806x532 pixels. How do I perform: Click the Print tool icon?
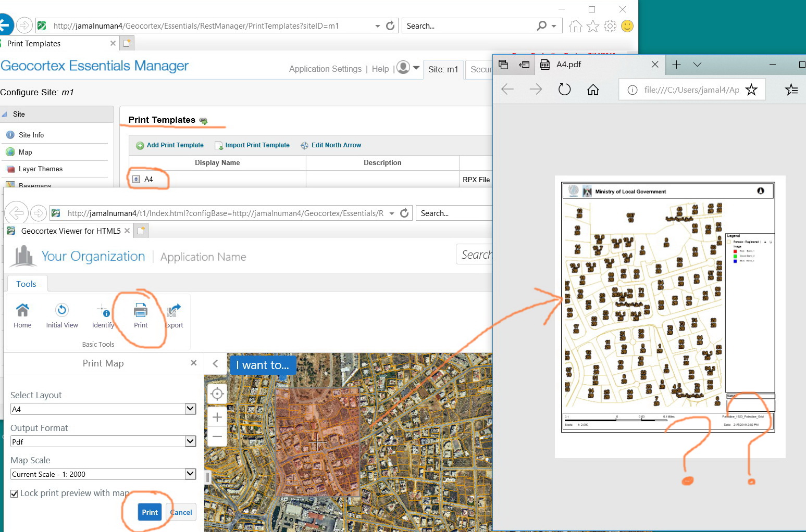pos(141,315)
